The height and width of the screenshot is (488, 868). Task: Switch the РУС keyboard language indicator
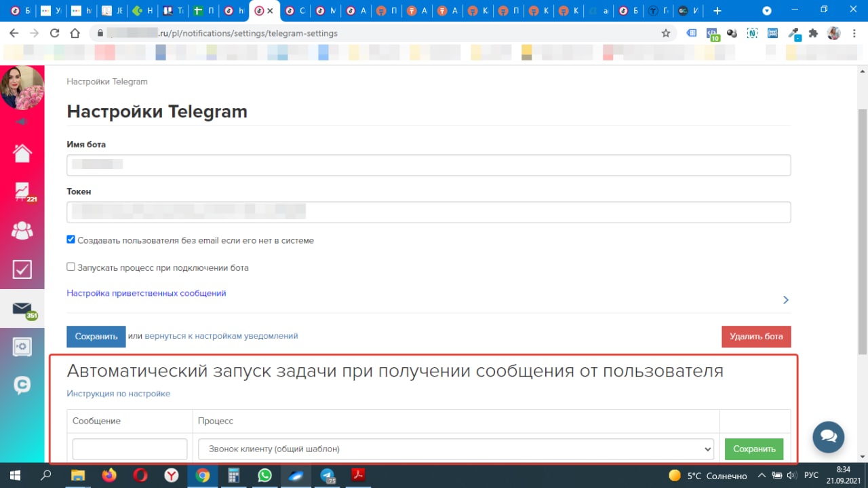pos(811,475)
